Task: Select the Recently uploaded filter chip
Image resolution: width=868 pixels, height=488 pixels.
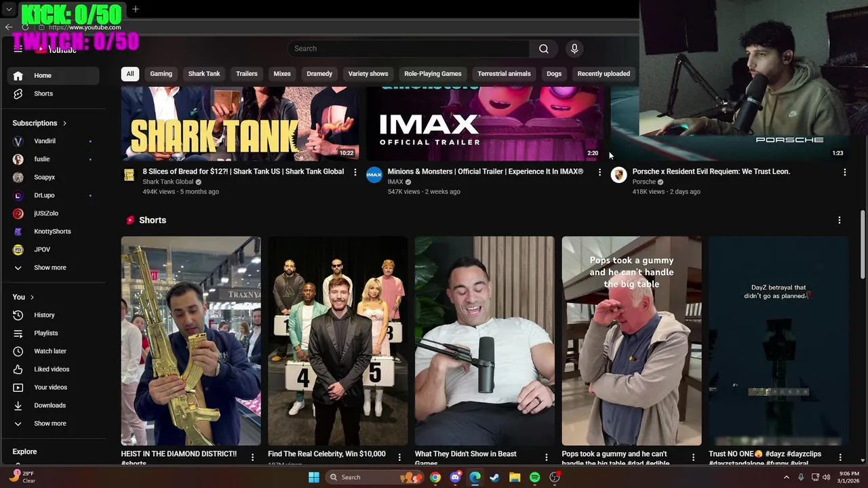Action: tap(604, 74)
